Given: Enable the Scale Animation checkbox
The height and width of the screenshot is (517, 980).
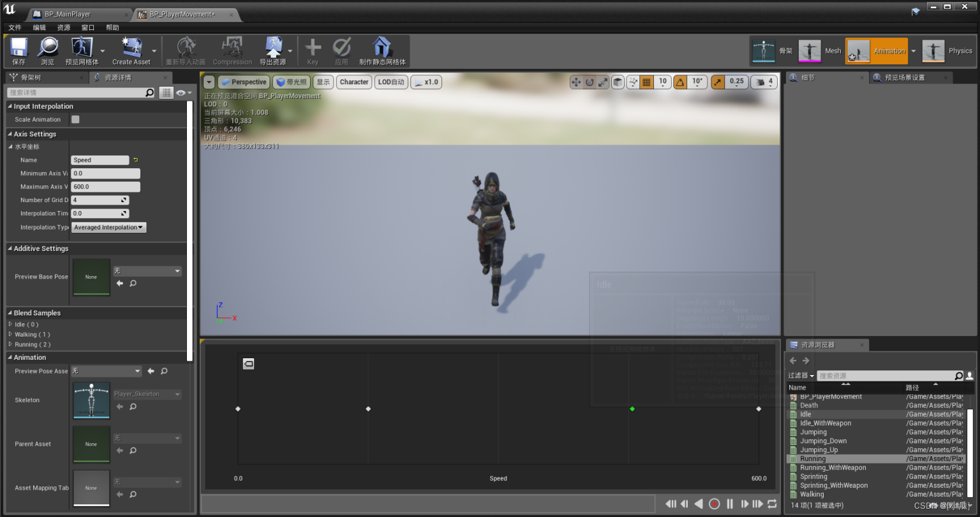Looking at the screenshot, I should click(75, 119).
